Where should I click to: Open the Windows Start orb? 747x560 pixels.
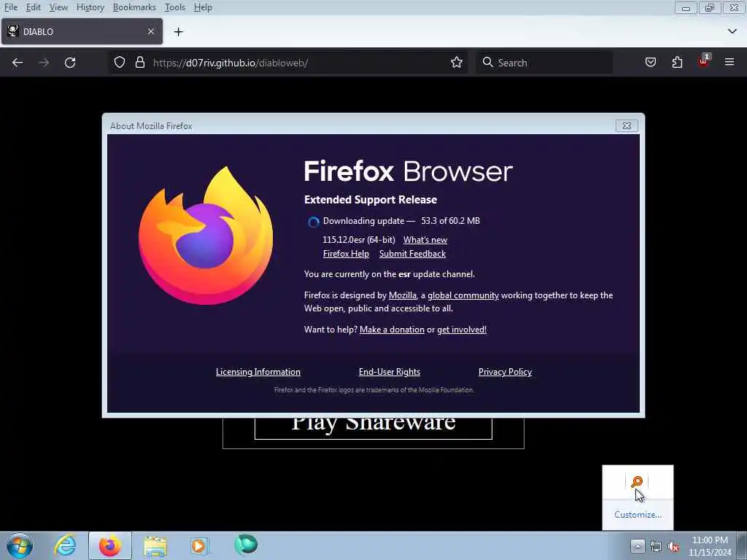20,545
